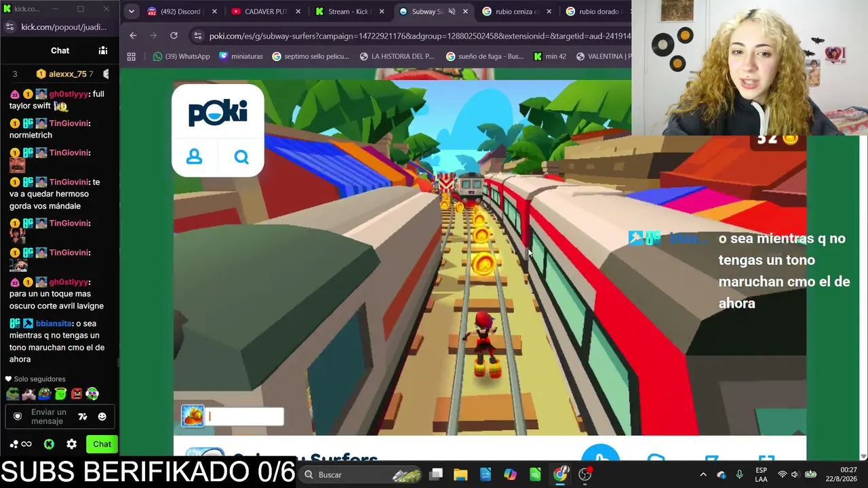
Task: Open Poki game search magnifier
Action: click(241, 157)
